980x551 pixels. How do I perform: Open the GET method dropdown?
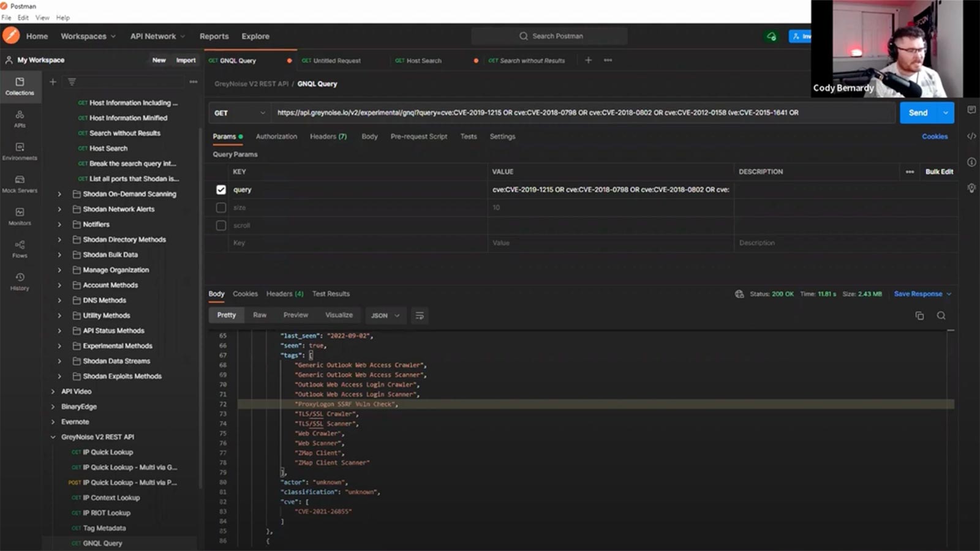(239, 113)
